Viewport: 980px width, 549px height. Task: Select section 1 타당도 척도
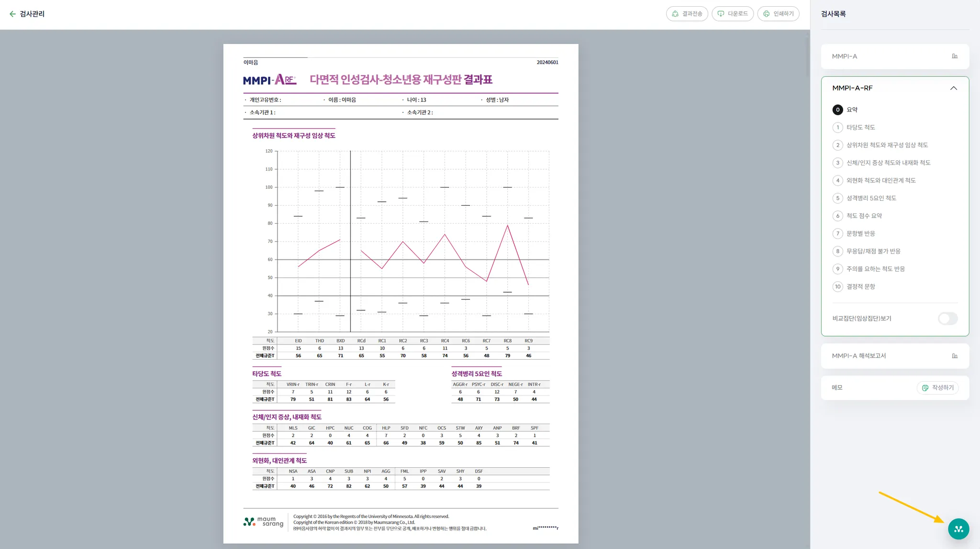(x=860, y=127)
